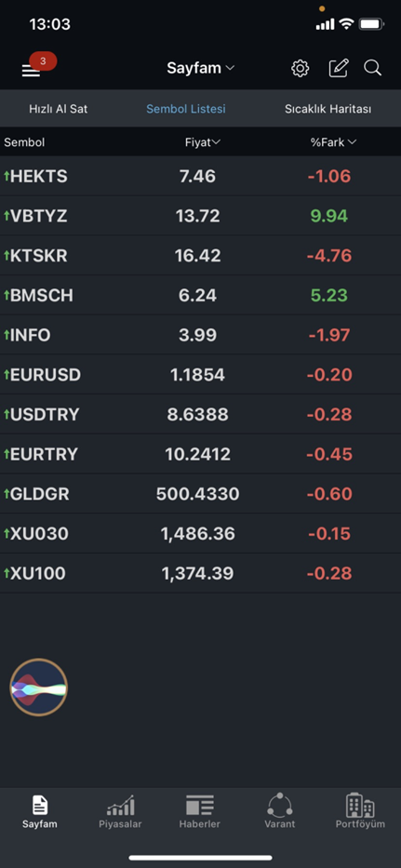The image size is (401, 868).
Task: Open the VBTYZ symbol row
Action: [x=201, y=216]
